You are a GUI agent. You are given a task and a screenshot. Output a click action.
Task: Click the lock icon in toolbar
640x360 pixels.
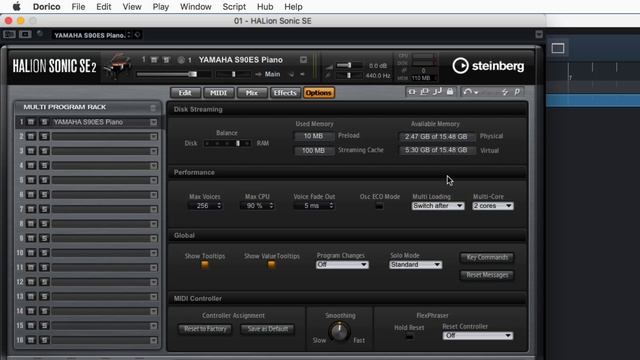pyautogui.click(x=450, y=92)
